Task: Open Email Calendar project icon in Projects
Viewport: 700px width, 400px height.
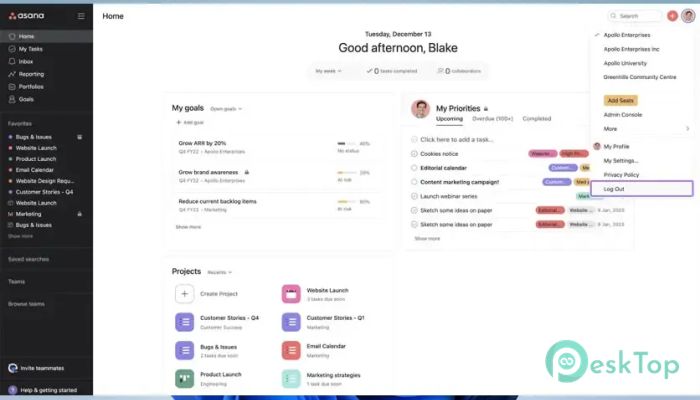Action: point(291,350)
